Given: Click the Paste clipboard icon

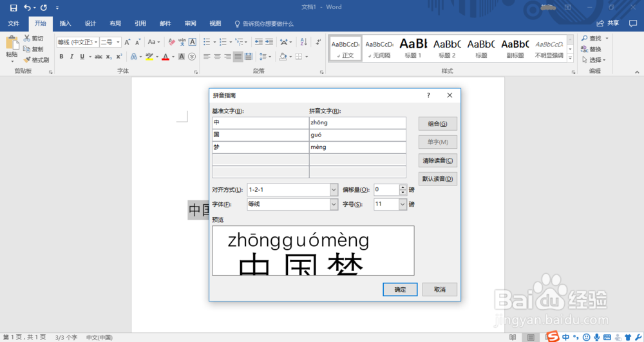Looking at the screenshot, I should pos(12,44).
